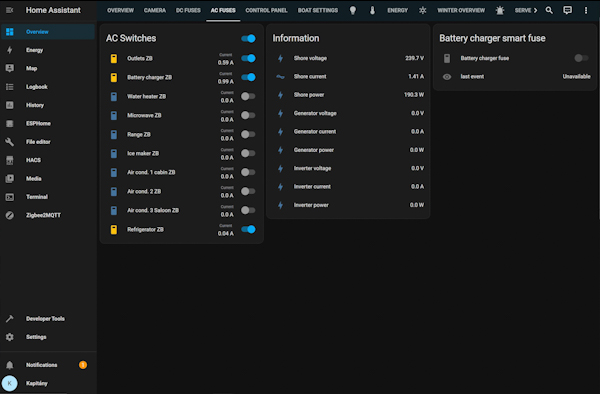600x394 pixels.
Task: Click the Kapitány user avatar
Action: [x=10, y=383]
